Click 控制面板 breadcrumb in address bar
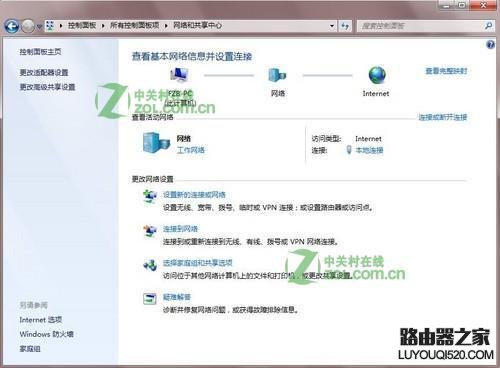Viewport: 500px width, 368px height. [82, 25]
